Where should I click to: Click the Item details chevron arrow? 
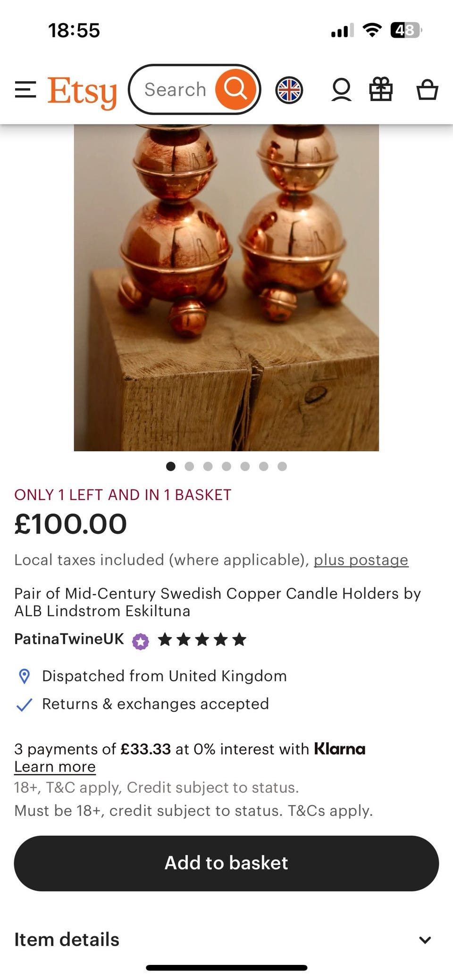(425, 940)
